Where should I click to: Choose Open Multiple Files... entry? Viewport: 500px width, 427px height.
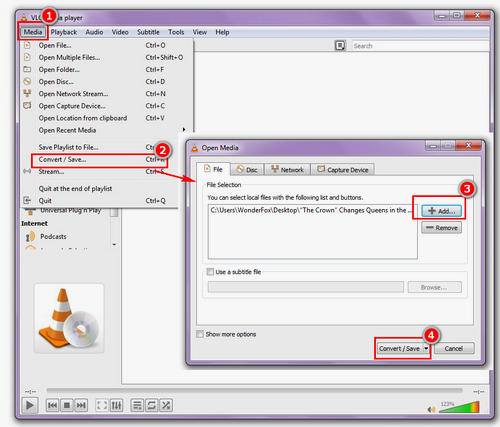pos(106,57)
